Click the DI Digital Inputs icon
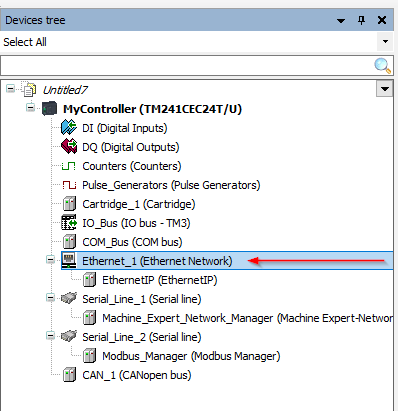This screenshot has width=398, height=411. (x=69, y=128)
